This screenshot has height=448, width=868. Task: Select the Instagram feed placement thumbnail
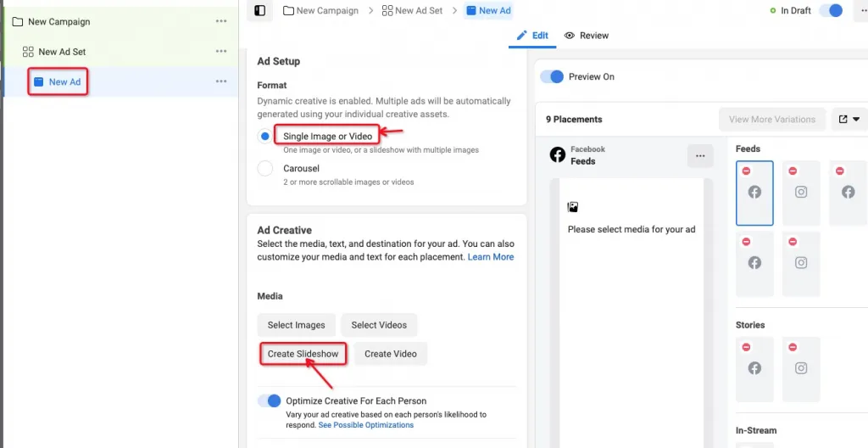pos(801,193)
